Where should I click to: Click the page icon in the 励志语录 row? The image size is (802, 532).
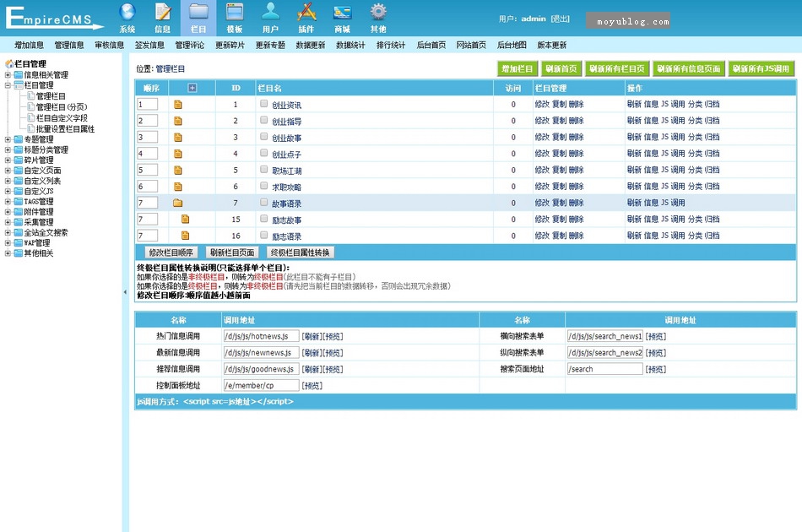click(x=185, y=236)
